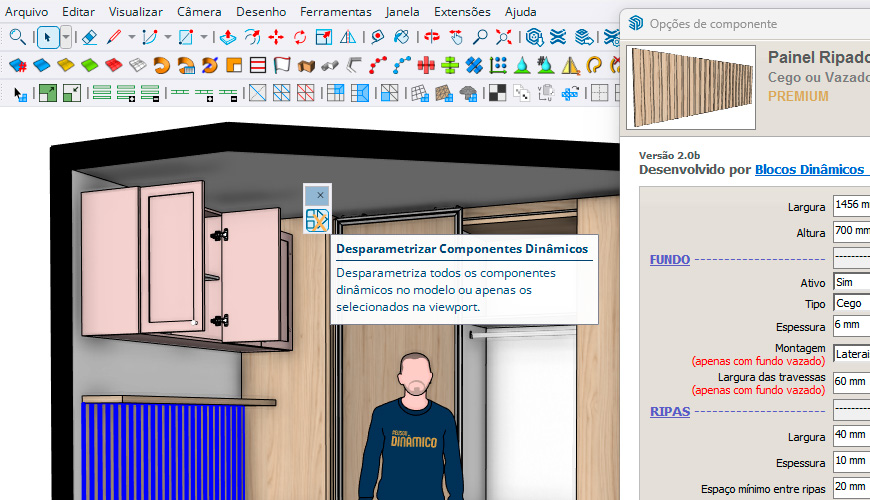Viewport: 870px width, 500px height.
Task: Select the Eraser tool
Action: [x=89, y=38]
